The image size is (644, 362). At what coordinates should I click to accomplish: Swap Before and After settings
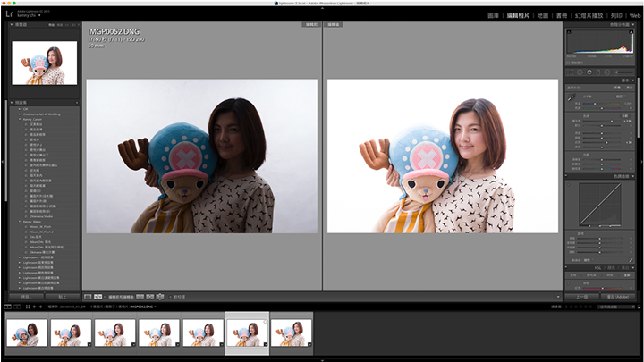click(160, 297)
